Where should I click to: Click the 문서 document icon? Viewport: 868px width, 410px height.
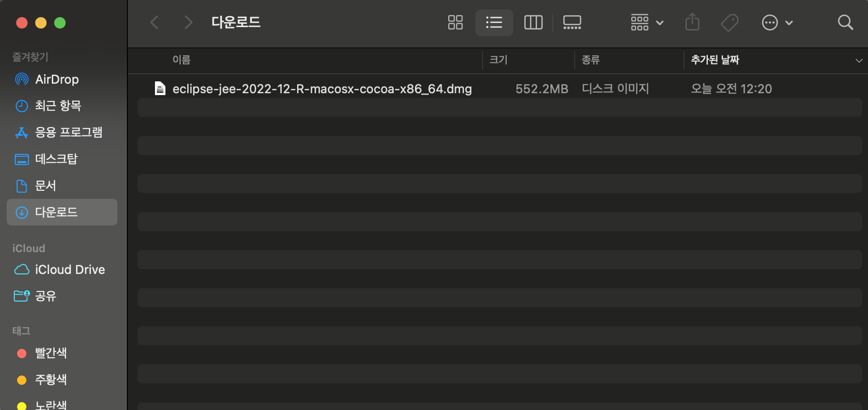pyautogui.click(x=22, y=186)
